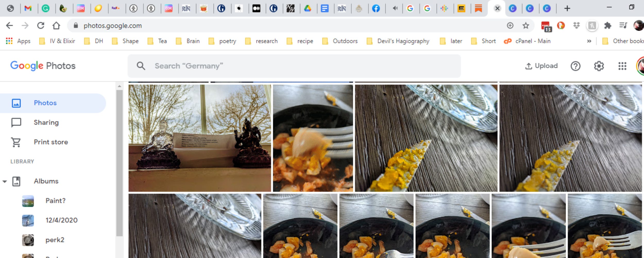The height and width of the screenshot is (258, 644).
Task: Open Print store in the sidebar
Action: pos(53,142)
